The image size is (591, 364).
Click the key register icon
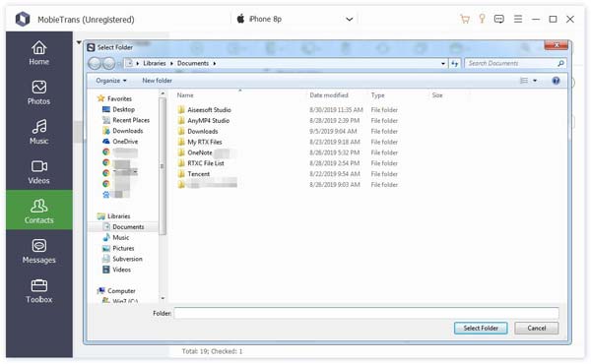[482, 19]
